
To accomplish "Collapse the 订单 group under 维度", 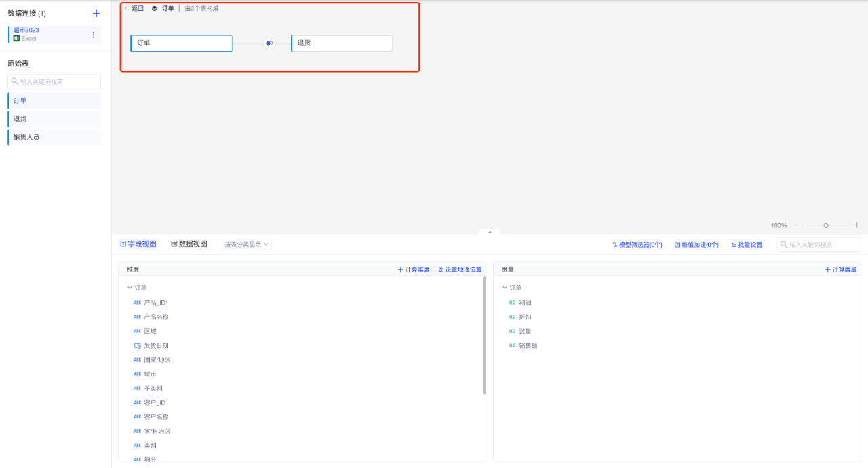I will point(130,288).
